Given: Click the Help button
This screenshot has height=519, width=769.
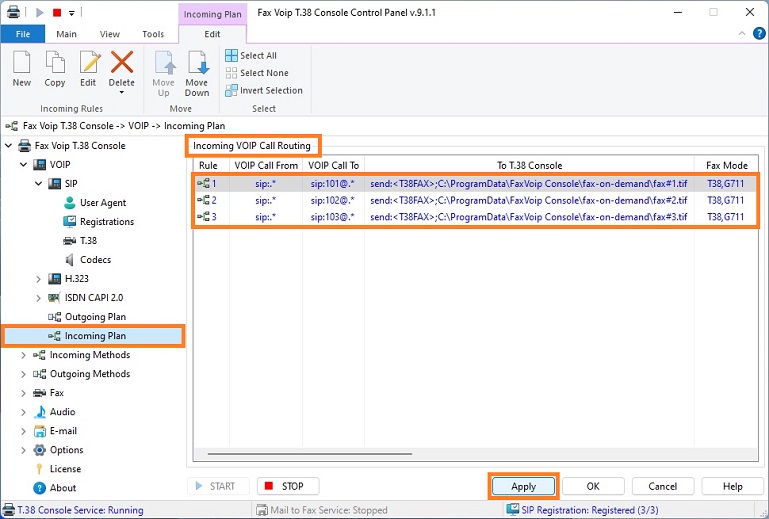Looking at the screenshot, I should [732, 486].
